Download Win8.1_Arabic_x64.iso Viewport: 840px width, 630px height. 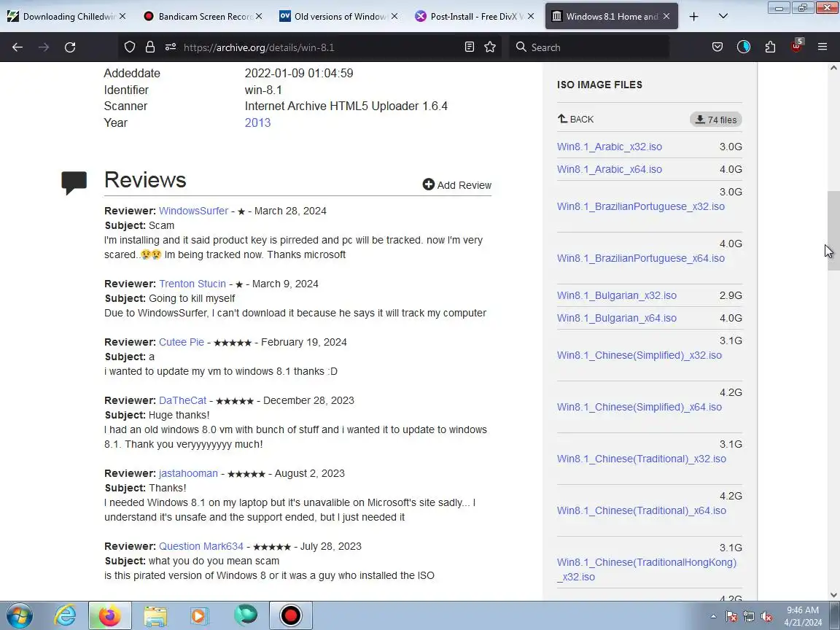click(x=610, y=168)
